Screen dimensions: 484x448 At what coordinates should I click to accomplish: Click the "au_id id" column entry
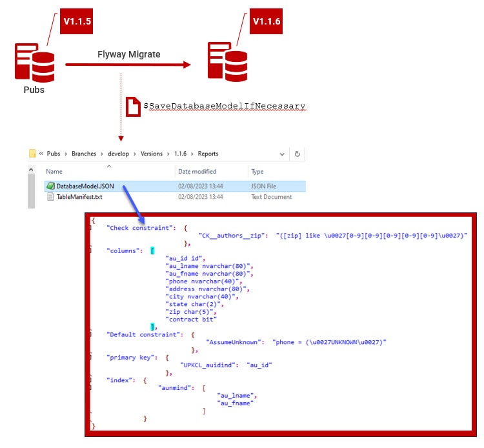coord(185,258)
